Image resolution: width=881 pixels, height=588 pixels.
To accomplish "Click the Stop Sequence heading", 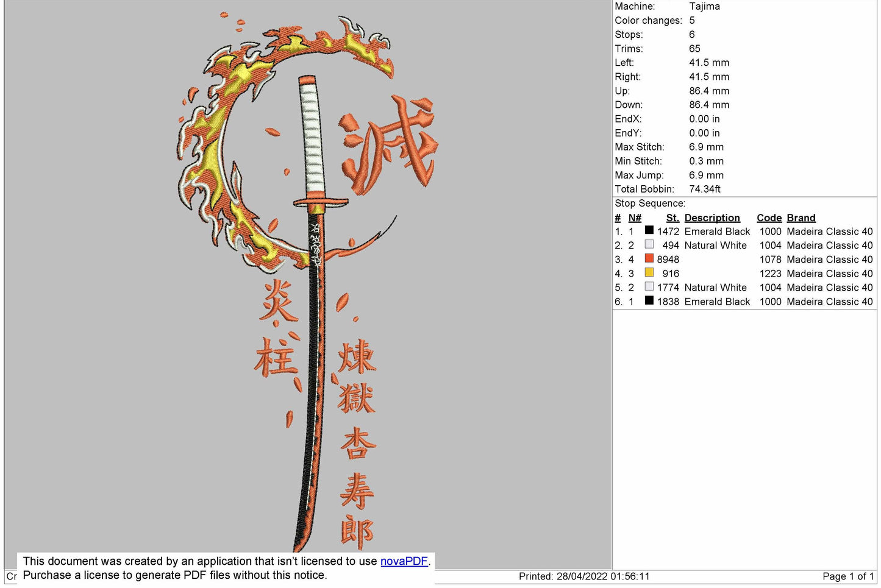I will (649, 204).
